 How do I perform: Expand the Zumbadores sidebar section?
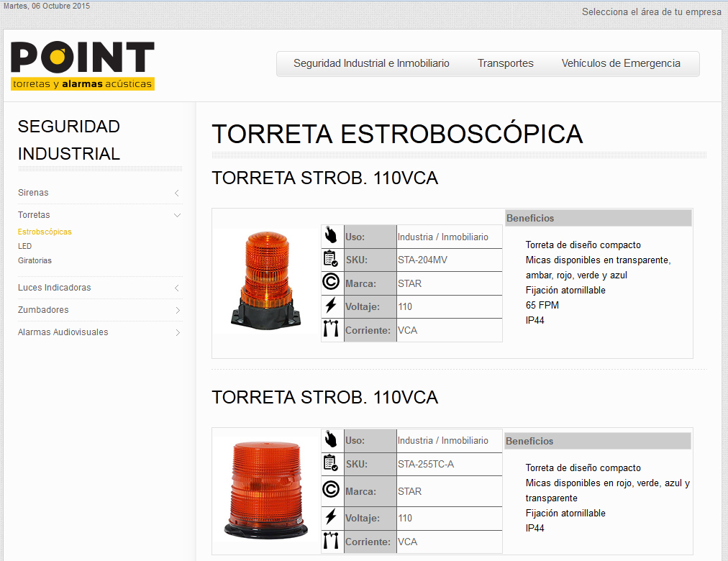(177, 310)
